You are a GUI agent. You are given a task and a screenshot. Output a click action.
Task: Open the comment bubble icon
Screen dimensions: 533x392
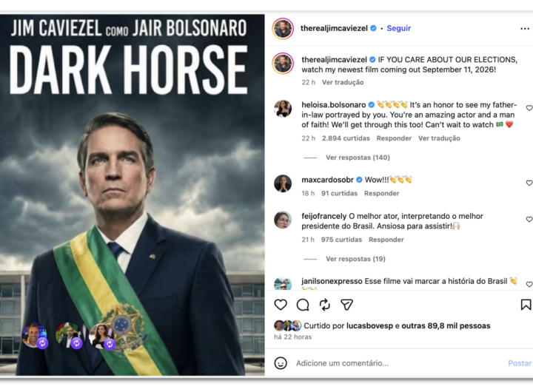(303, 305)
